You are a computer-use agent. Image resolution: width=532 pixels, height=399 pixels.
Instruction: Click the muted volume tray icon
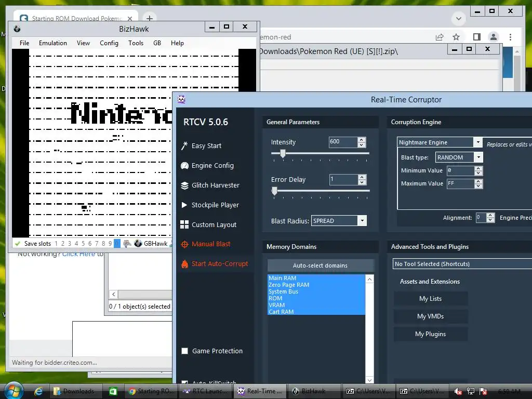(x=458, y=392)
